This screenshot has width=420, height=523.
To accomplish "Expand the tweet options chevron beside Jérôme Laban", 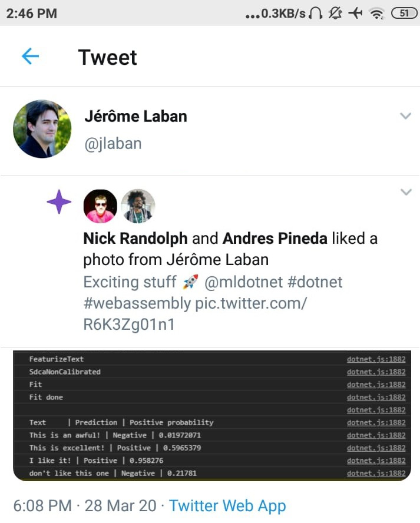I will click(x=405, y=116).
